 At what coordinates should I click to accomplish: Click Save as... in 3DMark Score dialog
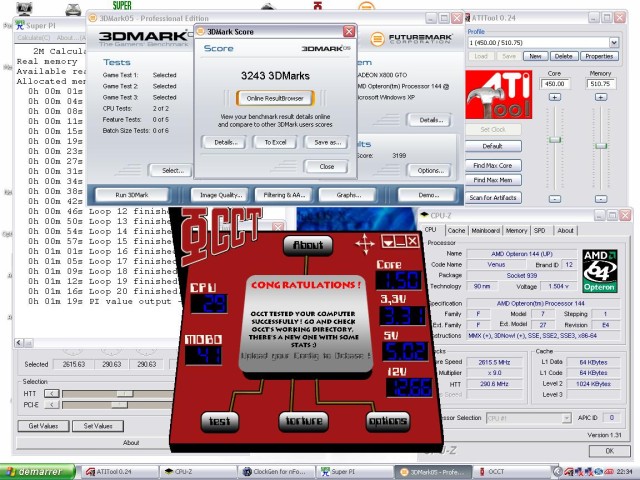coord(327,142)
